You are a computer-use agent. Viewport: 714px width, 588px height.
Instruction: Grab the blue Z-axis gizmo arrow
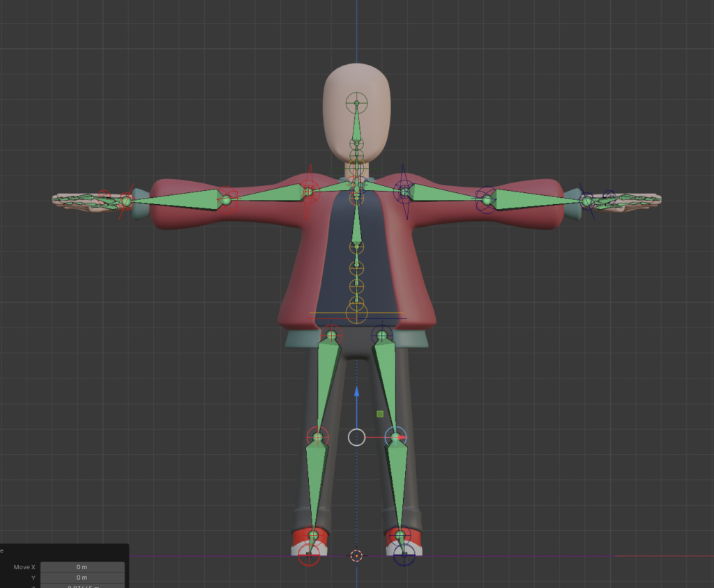tap(356, 393)
